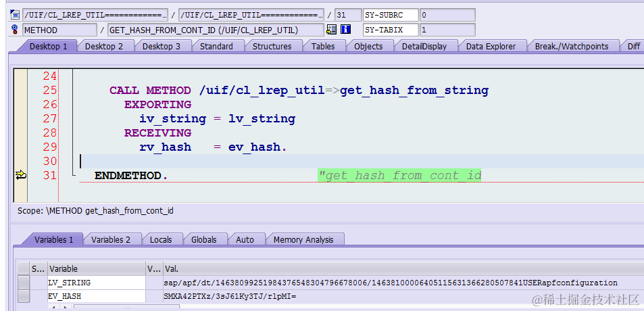This screenshot has height=311, width=644.
Task: Click line number 29 in the editor margin
Action: coord(50,147)
